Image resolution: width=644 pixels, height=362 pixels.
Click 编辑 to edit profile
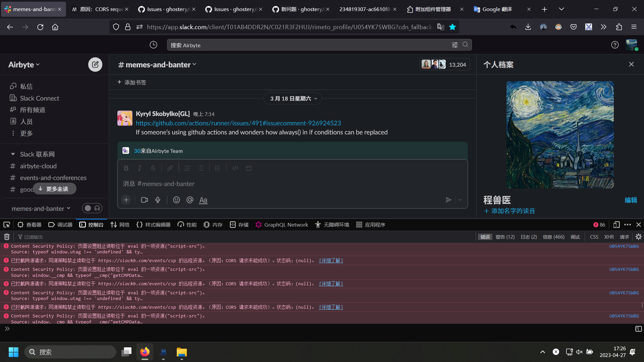[x=631, y=200]
